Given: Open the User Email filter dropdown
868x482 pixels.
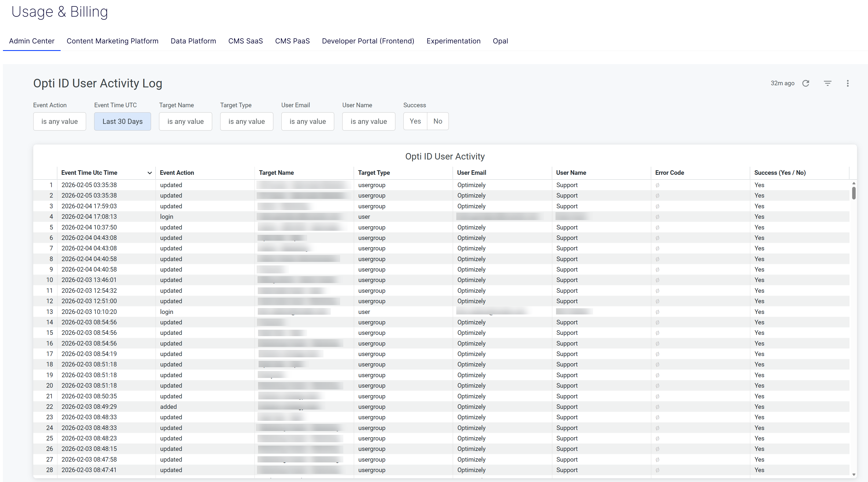Looking at the screenshot, I should coord(307,121).
